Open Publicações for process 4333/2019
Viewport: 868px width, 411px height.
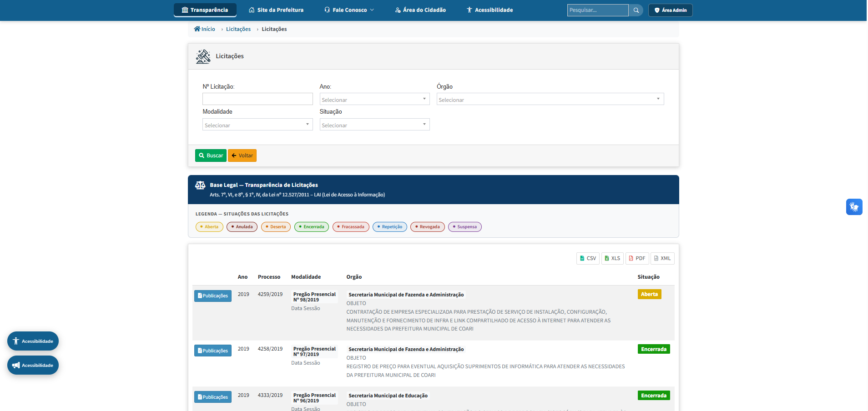[x=213, y=397]
